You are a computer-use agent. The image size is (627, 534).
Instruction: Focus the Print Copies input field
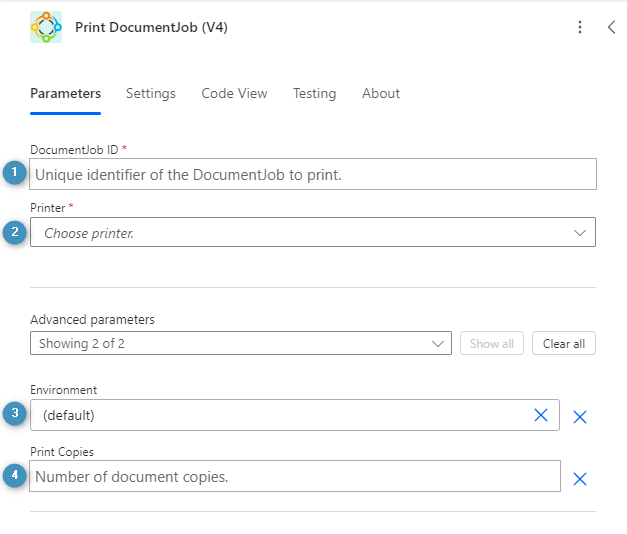click(x=295, y=476)
